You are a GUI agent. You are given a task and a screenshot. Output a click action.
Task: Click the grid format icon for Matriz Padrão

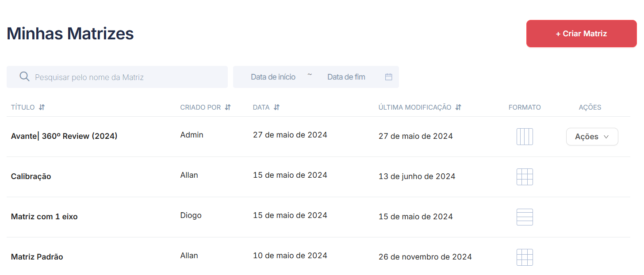point(525,257)
